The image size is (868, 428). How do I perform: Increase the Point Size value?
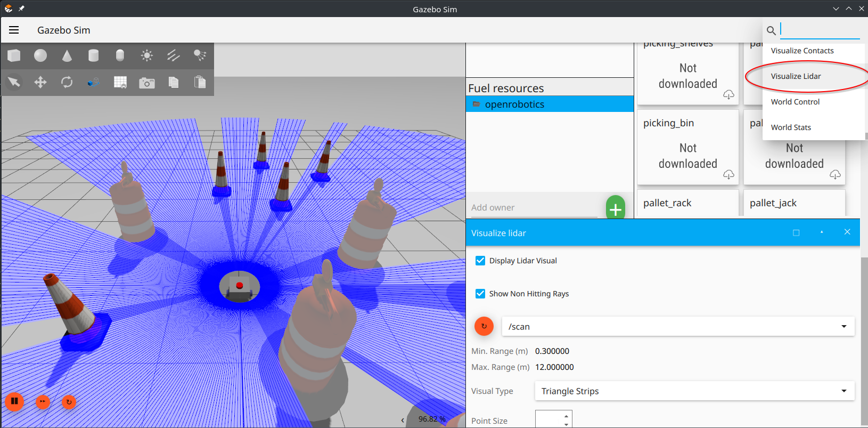(x=566, y=415)
